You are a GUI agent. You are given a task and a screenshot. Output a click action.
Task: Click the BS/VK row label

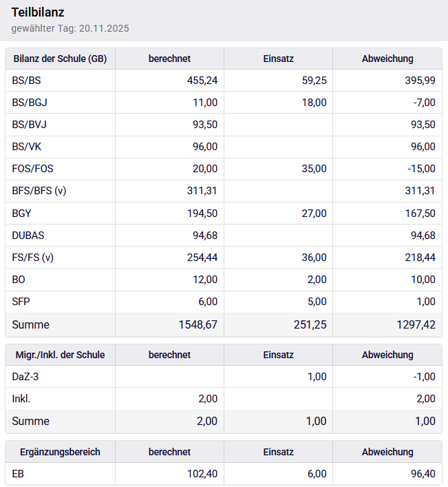tap(28, 147)
